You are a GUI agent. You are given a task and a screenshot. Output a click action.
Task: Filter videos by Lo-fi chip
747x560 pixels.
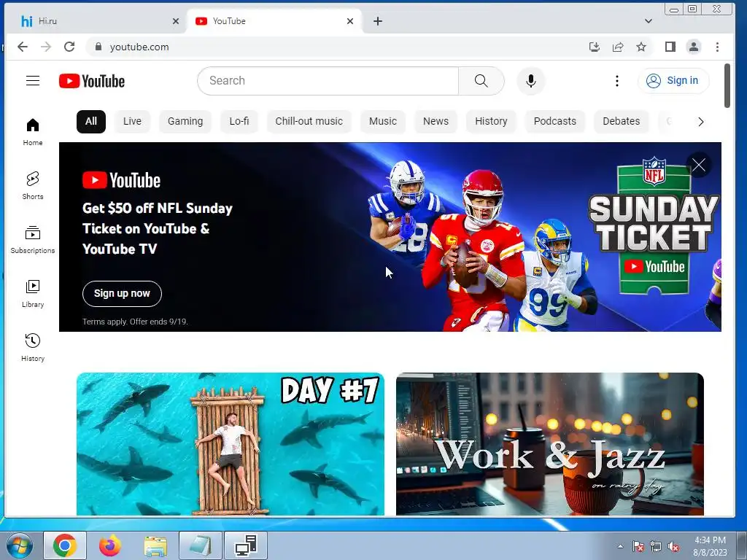239,122
